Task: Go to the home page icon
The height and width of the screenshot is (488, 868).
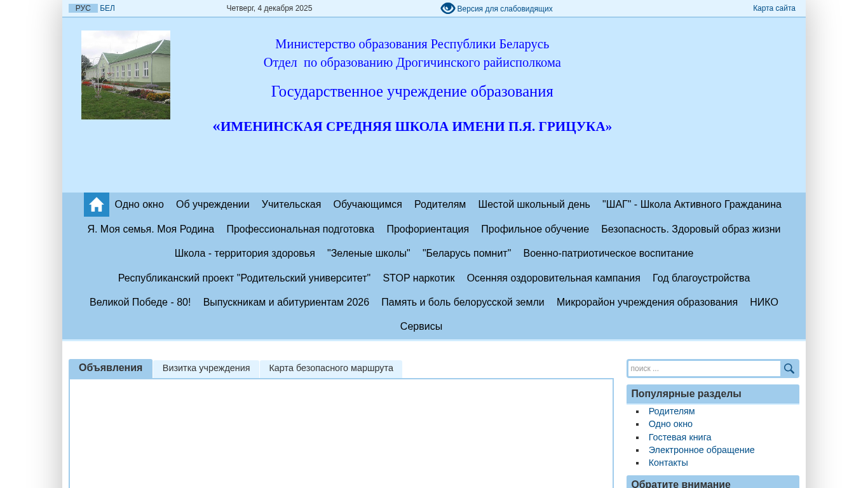Action: pos(97,205)
